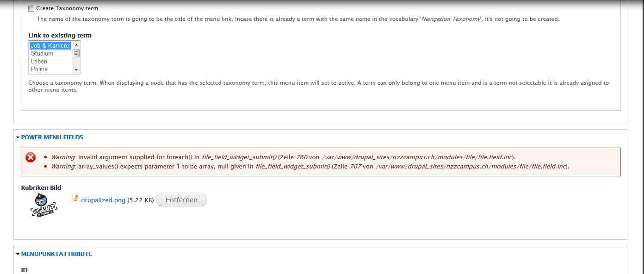Click the ID field label
The width and height of the screenshot is (644, 274).
click(x=25, y=270)
